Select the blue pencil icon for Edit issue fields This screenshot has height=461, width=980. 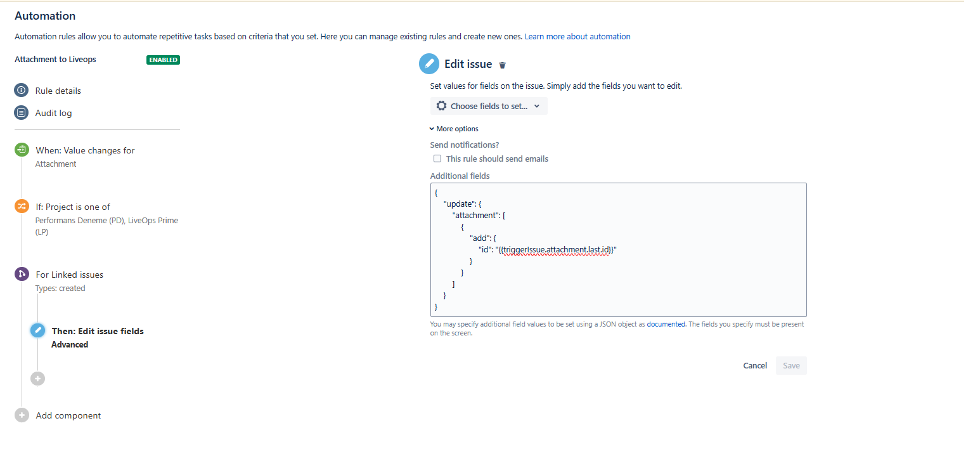[37, 331]
